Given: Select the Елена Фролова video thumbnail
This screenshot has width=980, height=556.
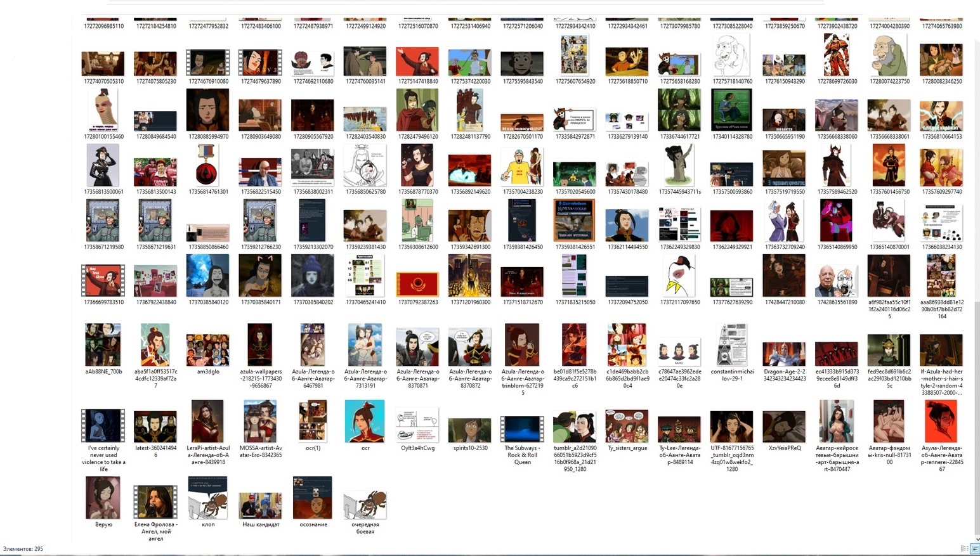Looking at the screenshot, I should pos(155,502).
